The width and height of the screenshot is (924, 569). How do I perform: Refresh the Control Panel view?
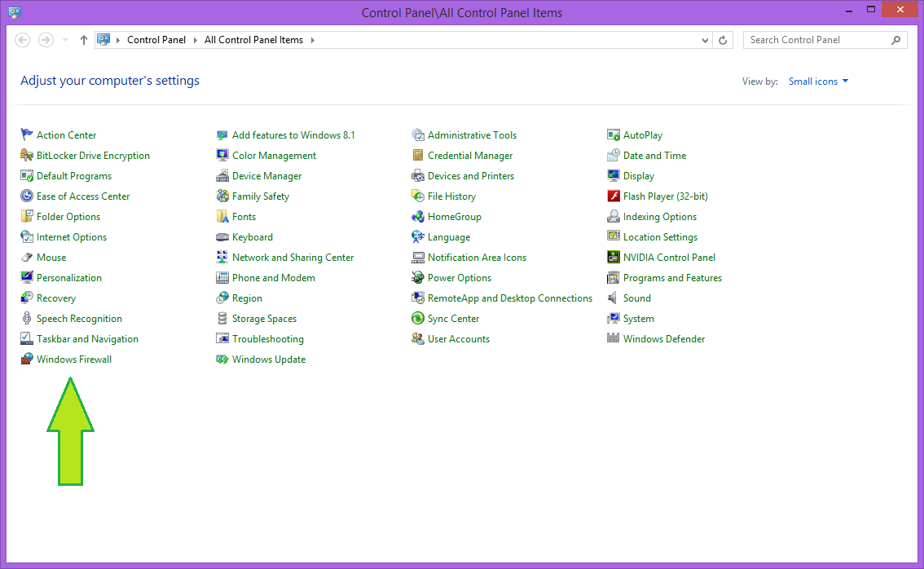coord(723,40)
